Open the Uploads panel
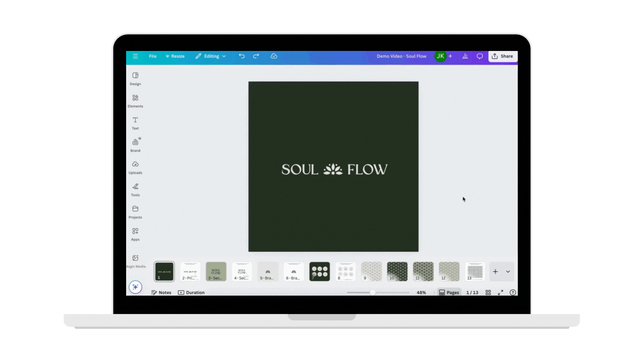The height and width of the screenshot is (362, 644). (x=135, y=167)
